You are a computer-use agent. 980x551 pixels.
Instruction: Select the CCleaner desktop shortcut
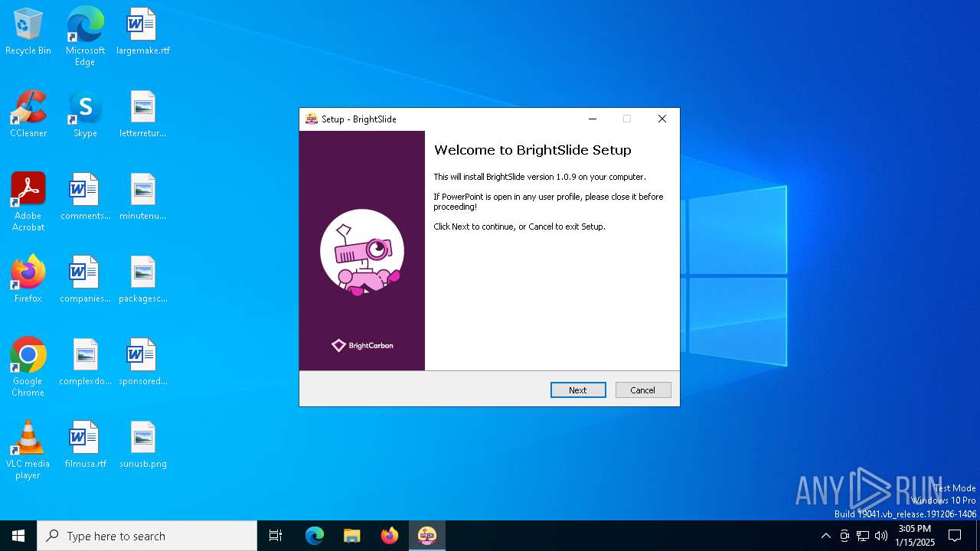pyautogui.click(x=28, y=115)
